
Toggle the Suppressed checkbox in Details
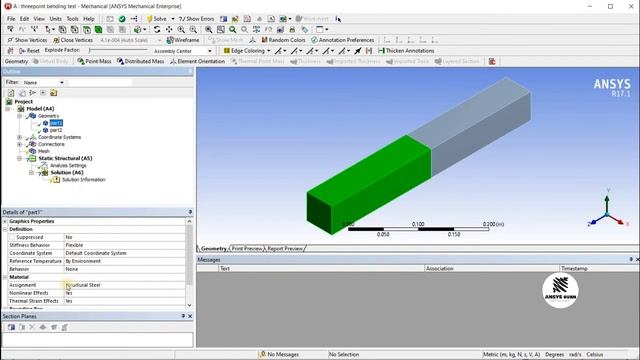[x=12, y=237]
